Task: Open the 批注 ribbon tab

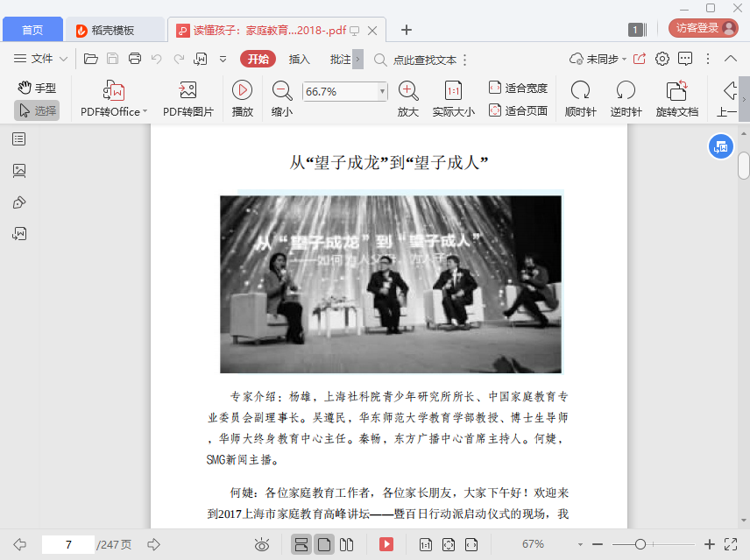Action: [x=340, y=59]
